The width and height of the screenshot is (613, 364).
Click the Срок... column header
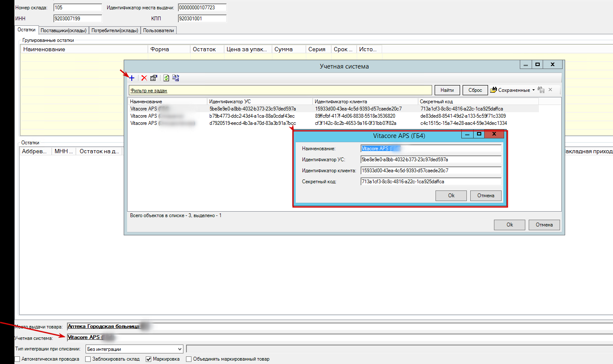(x=344, y=50)
